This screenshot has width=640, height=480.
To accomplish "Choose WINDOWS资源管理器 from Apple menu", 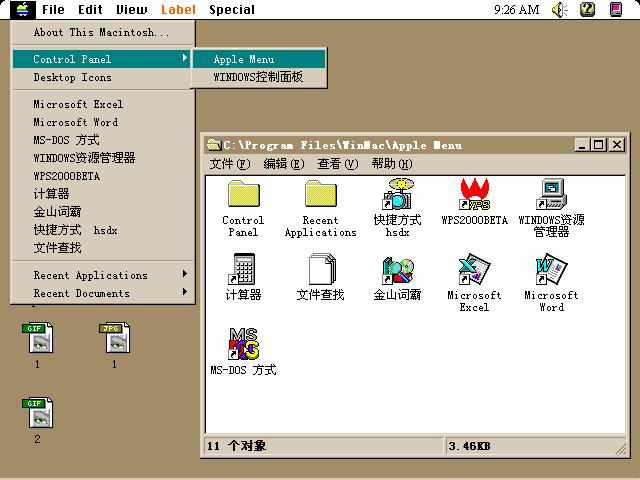I will (x=103, y=158).
